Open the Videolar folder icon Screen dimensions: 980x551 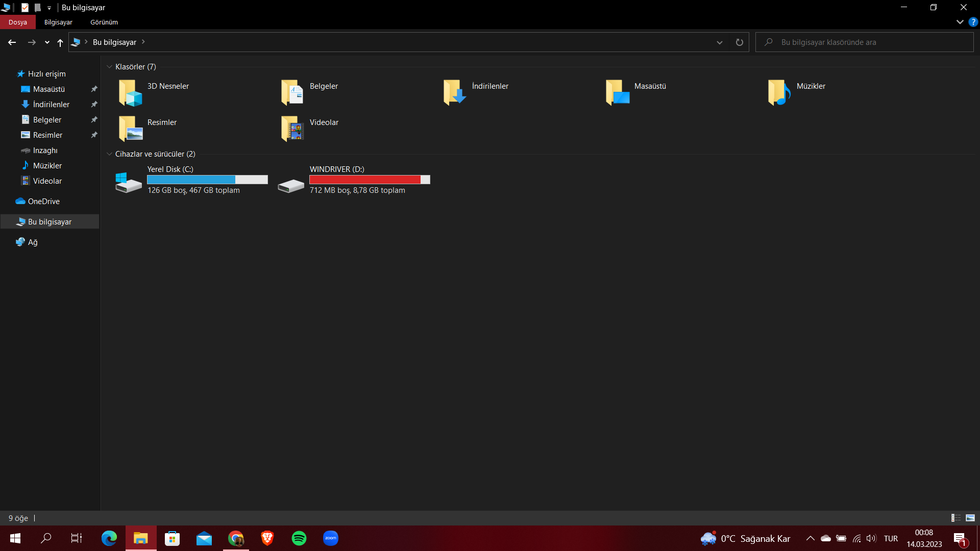pos(292,129)
